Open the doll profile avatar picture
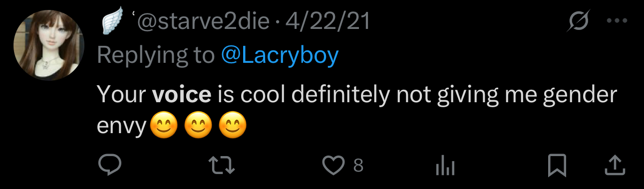The image size is (644, 189). pos(49,45)
